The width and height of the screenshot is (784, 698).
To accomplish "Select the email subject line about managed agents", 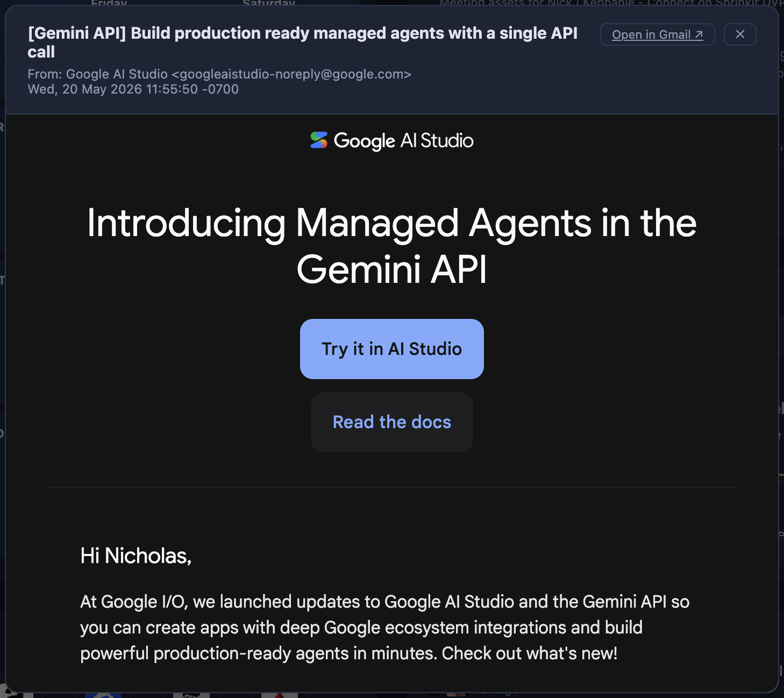I will tap(303, 42).
